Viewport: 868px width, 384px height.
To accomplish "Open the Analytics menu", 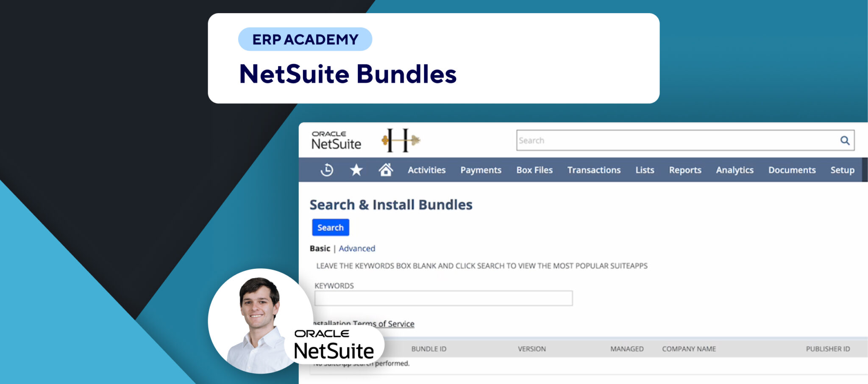I will (x=734, y=170).
